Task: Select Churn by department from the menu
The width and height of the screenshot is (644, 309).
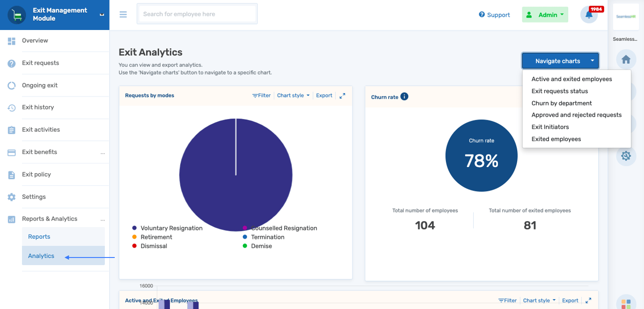Action: click(x=562, y=103)
